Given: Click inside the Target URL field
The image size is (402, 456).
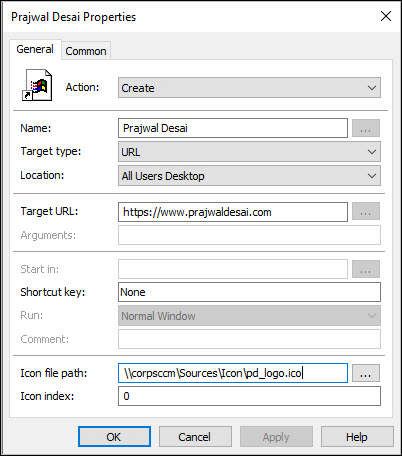Looking at the screenshot, I should click(x=233, y=212).
